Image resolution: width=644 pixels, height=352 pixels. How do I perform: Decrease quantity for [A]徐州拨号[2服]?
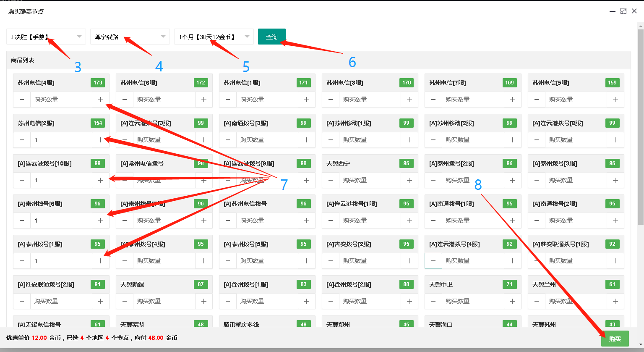pyautogui.click(x=331, y=301)
